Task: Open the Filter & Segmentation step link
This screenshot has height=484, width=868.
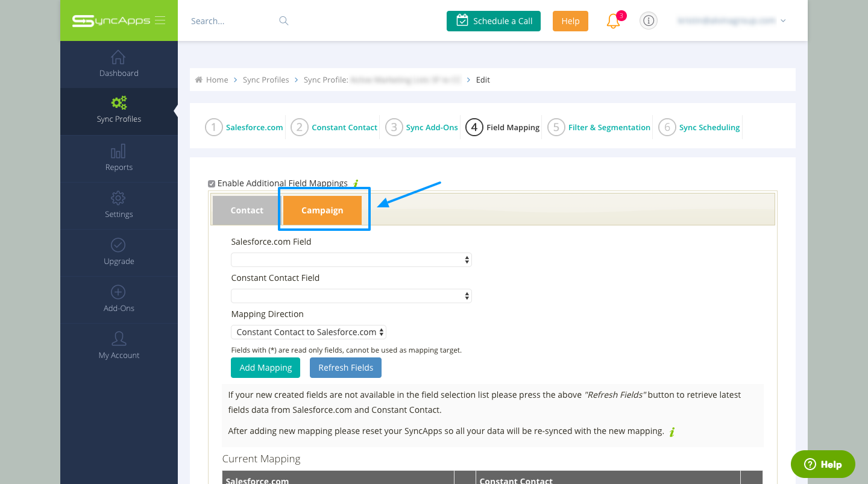Action: pos(609,127)
